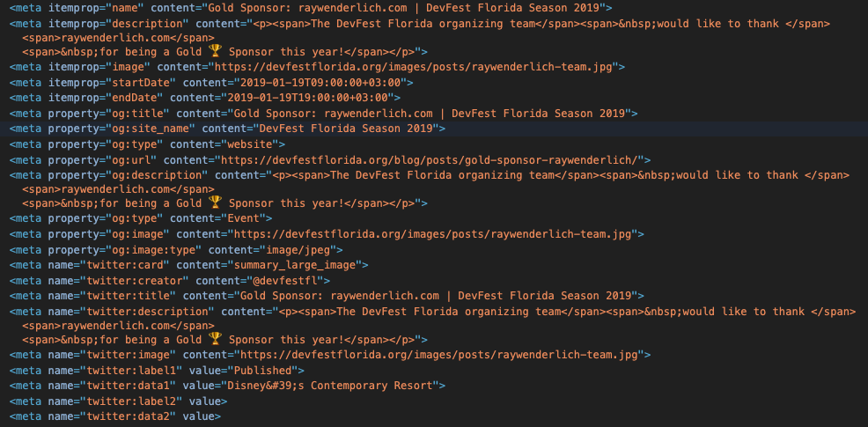Image resolution: width=868 pixels, height=427 pixels.
Task: Click the content value "DevFest Florida Season 2019" on og:site_name line
Action: 347,129
